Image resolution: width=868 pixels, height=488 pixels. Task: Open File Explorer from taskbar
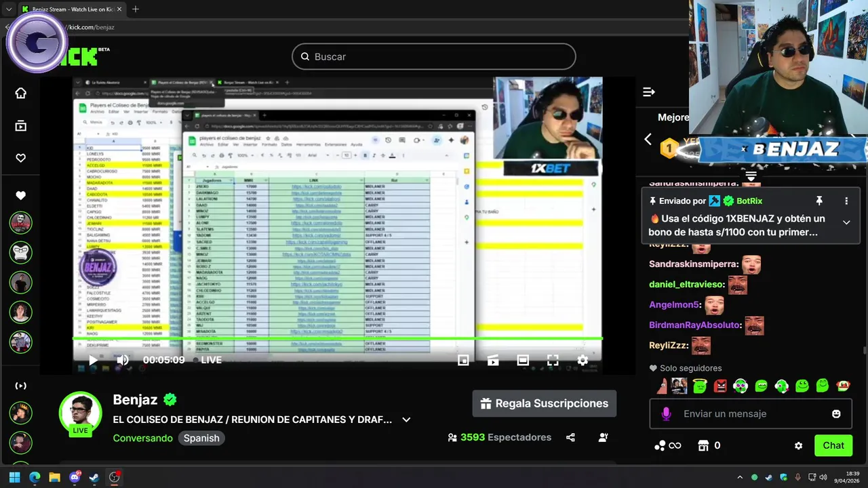pyautogui.click(x=54, y=477)
